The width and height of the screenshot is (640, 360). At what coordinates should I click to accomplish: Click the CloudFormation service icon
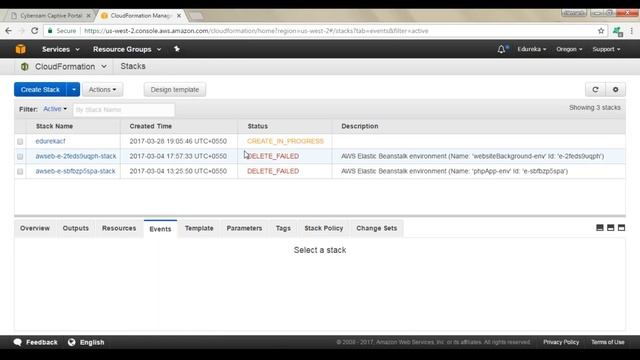tap(24, 66)
